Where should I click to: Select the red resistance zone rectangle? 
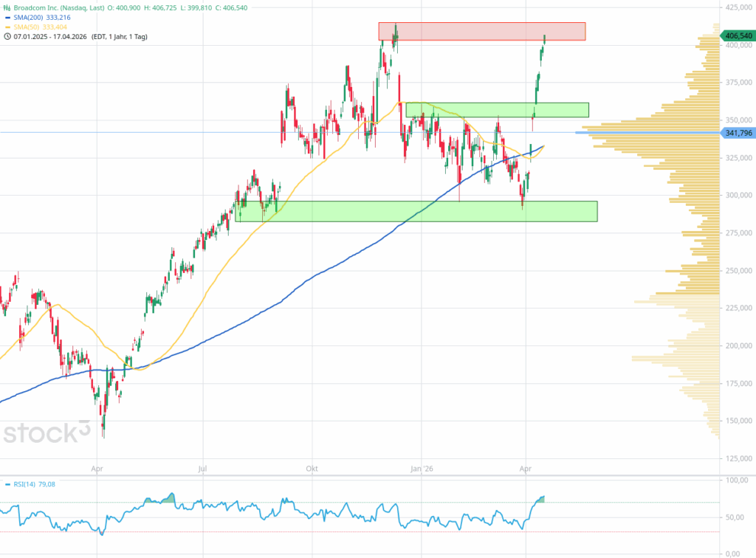[481, 31]
